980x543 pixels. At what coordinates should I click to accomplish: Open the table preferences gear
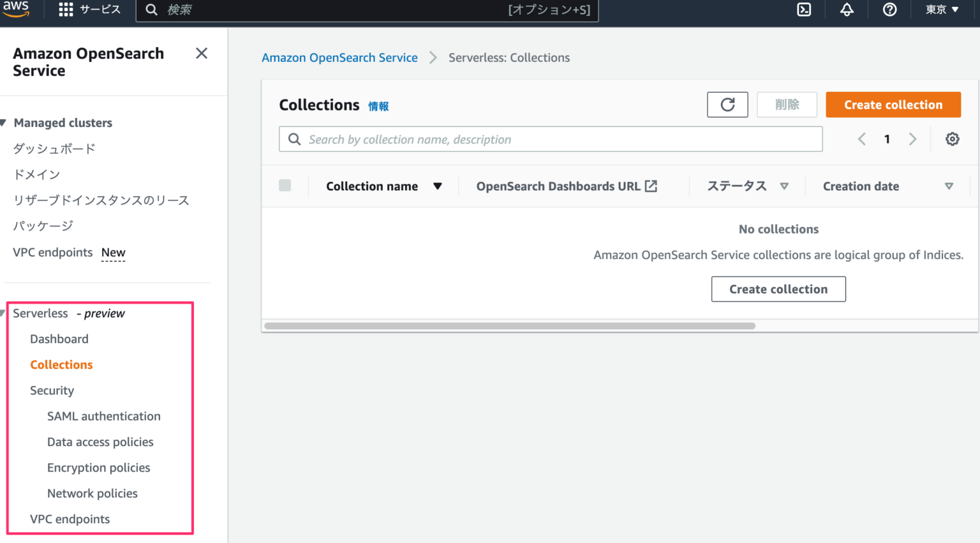[x=952, y=138]
